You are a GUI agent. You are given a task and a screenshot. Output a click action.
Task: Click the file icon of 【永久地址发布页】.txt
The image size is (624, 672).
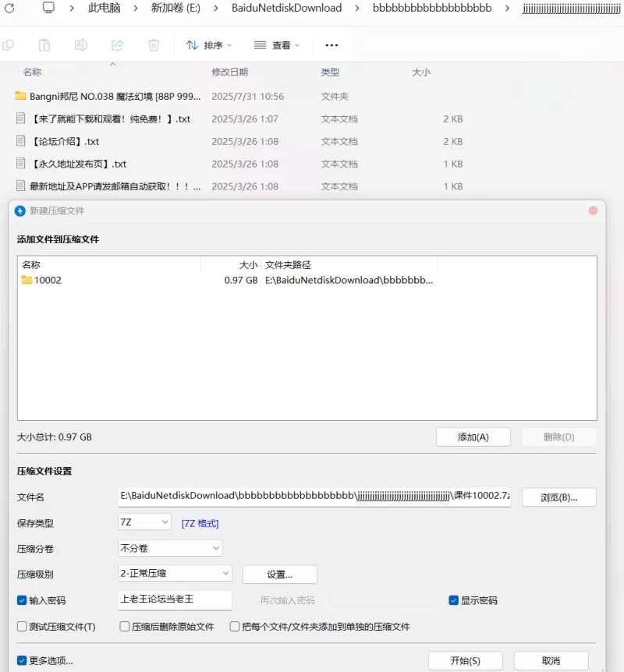click(20, 163)
